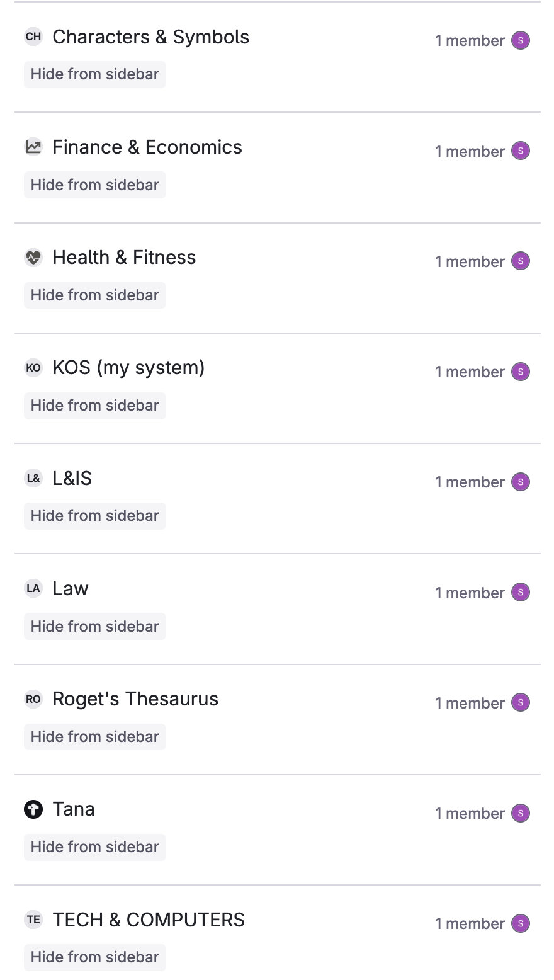Click the CH icon for Characters & Symbols
Screen dimensions: 554x980
(33, 37)
